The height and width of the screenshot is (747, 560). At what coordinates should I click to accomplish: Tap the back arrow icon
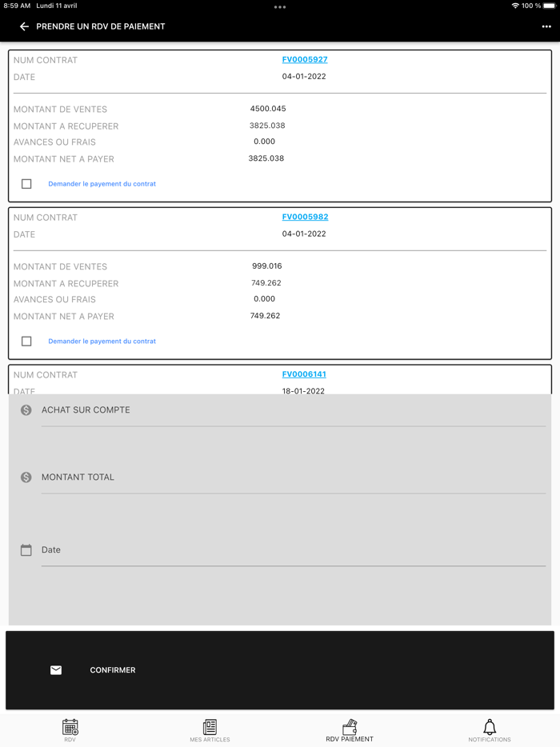(x=24, y=26)
